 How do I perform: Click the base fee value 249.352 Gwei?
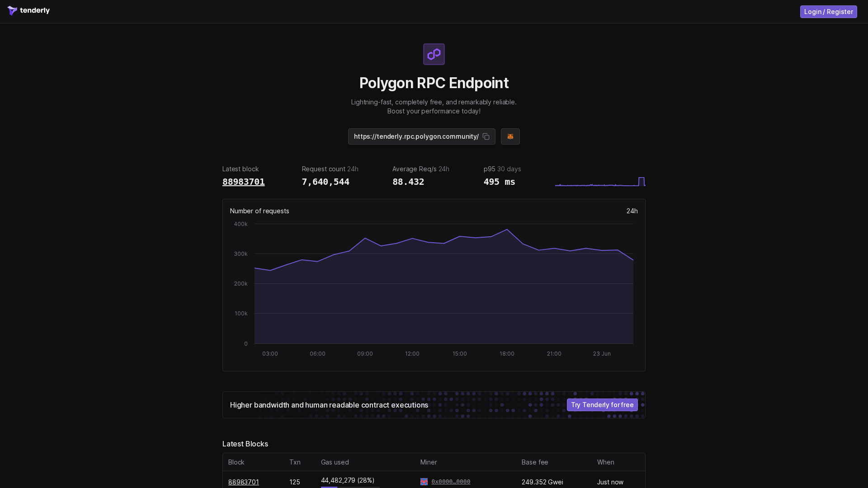(x=542, y=482)
